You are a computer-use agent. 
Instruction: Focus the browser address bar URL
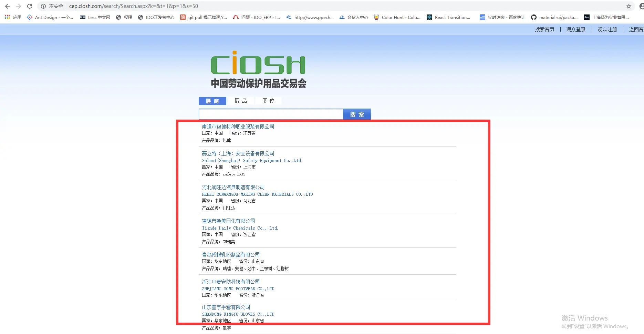[134, 6]
